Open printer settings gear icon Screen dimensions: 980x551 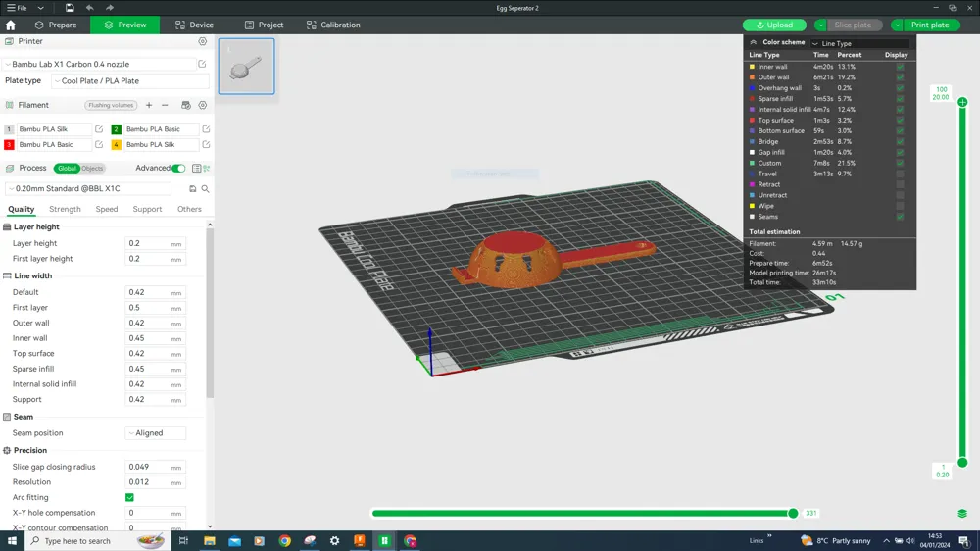pyautogui.click(x=203, y=42)
